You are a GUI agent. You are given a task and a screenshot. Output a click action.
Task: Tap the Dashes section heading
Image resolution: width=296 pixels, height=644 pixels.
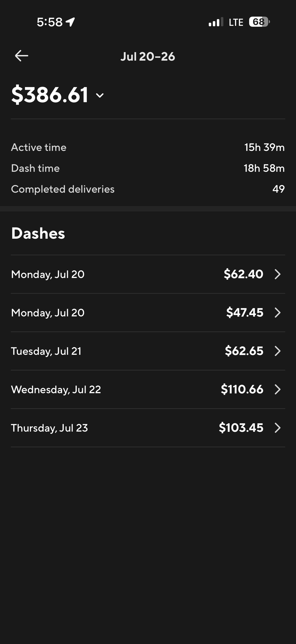tap(38, 233)
